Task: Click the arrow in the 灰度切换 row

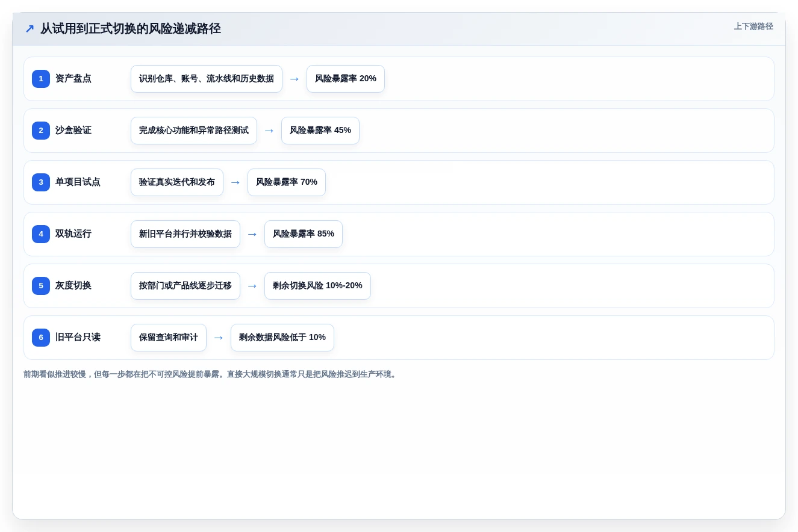Action: [x=252, y=286]
